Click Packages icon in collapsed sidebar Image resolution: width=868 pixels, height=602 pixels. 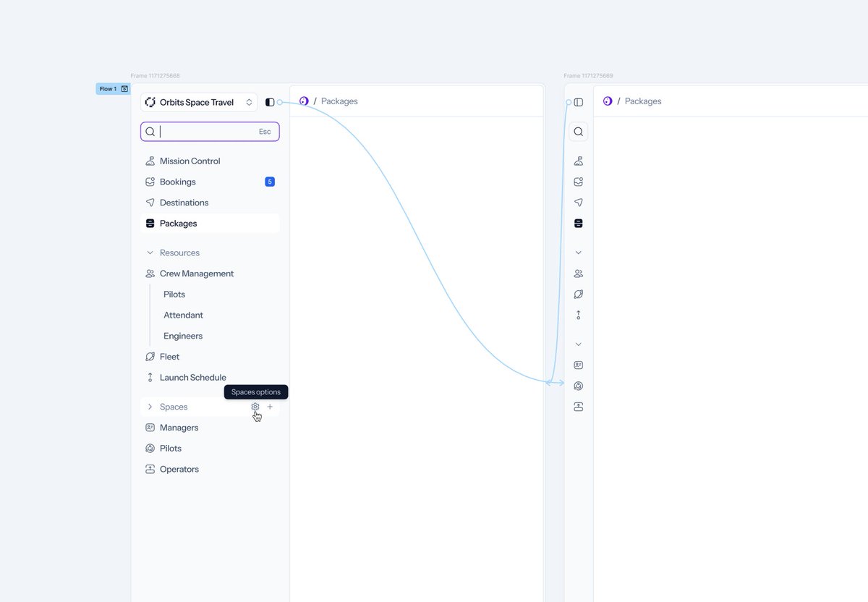pos(578,224)
